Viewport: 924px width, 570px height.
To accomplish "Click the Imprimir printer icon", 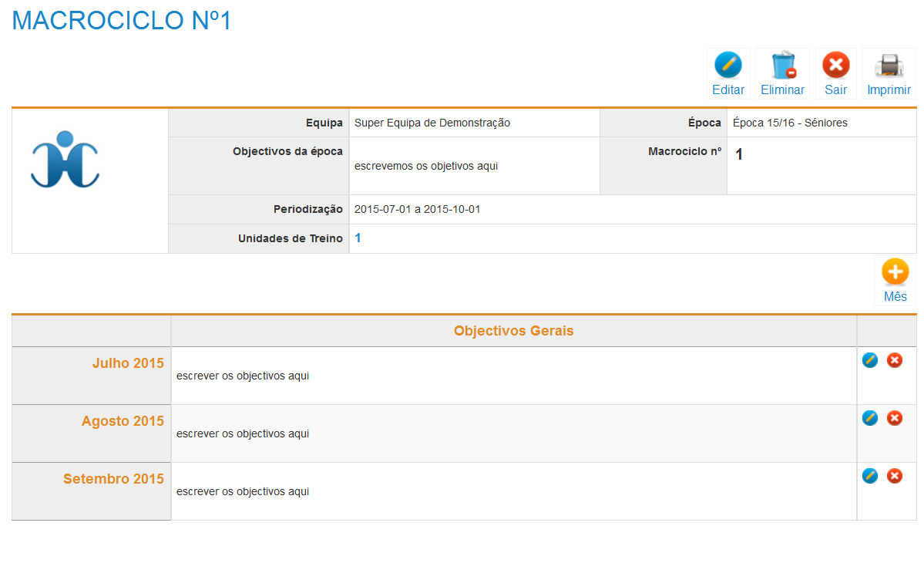I will click(889, 66).
